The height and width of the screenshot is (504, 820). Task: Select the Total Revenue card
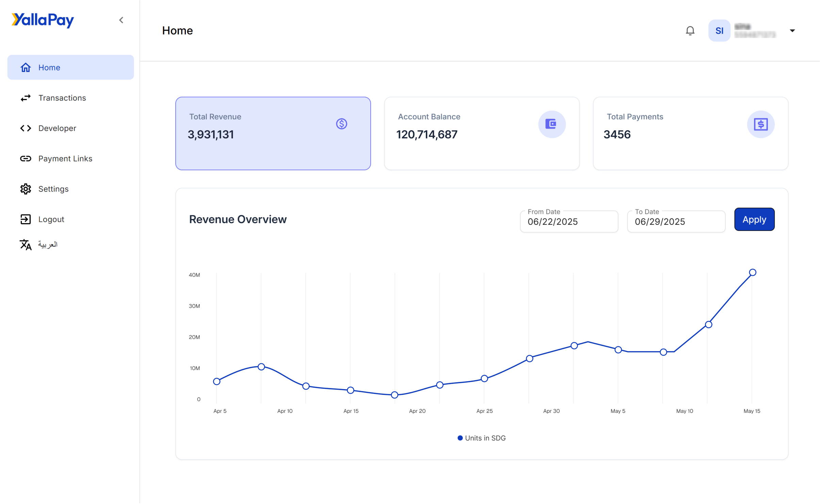tap(273, 133)
